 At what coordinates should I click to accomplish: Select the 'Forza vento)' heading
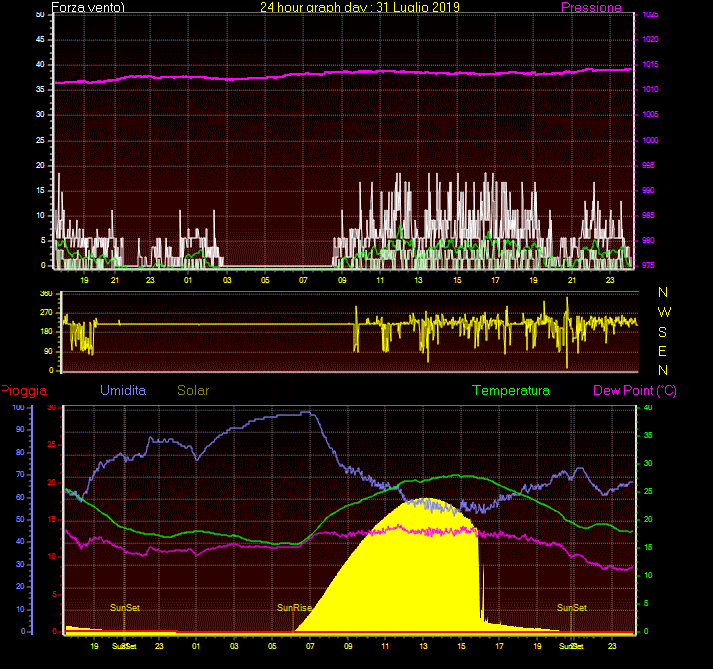click(88, 7)
